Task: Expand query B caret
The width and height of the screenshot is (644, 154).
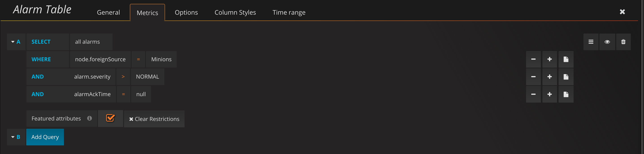Action: 13,137
